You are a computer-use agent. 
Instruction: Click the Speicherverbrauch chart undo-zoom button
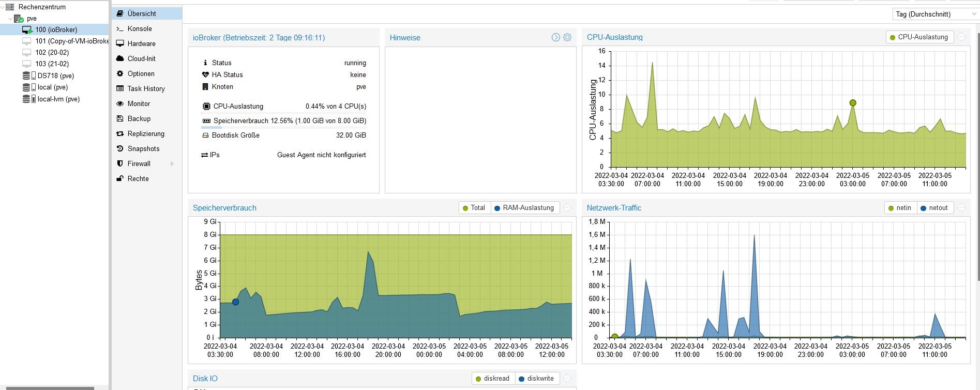click(567, 207)
